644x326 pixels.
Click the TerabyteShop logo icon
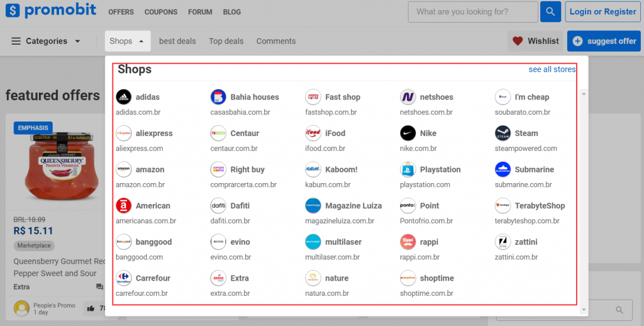coord(502,206)
